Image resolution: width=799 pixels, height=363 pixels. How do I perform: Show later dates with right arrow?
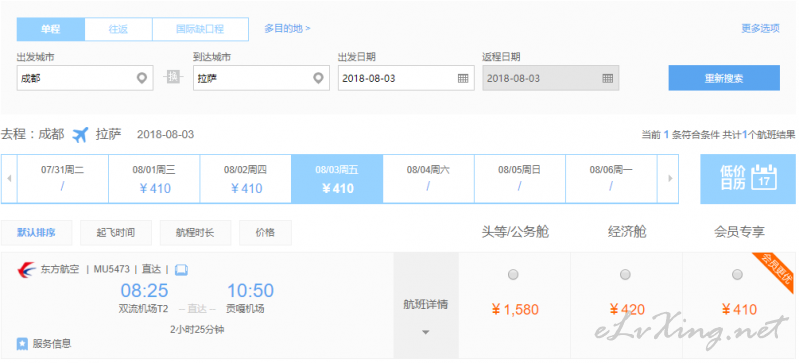pos(670,178)
